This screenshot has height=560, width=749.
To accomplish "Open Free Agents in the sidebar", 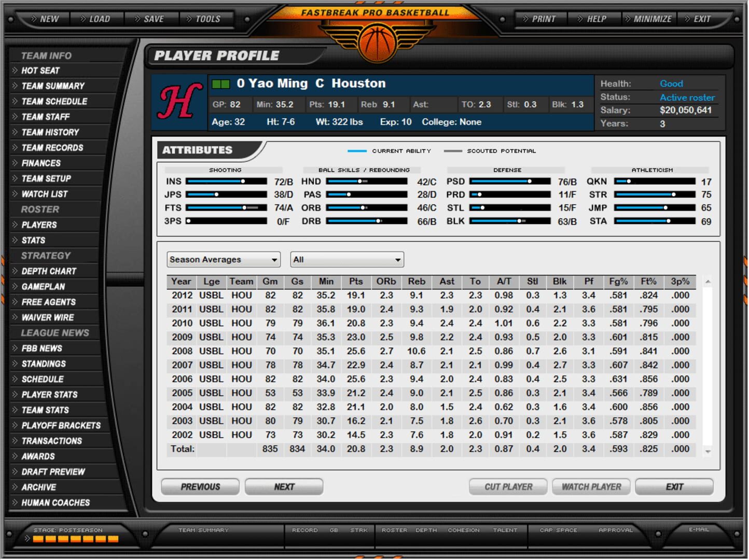I will pyautogui.click(x=48, y=302).
